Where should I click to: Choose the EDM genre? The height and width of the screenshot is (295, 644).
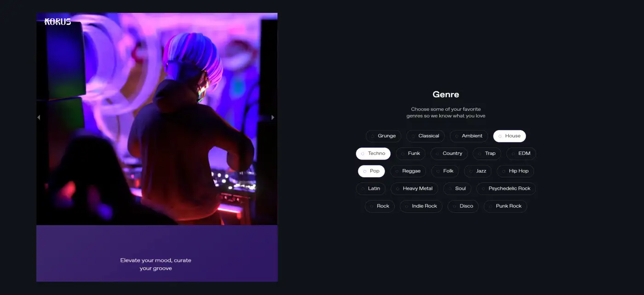tap(521, 153)
